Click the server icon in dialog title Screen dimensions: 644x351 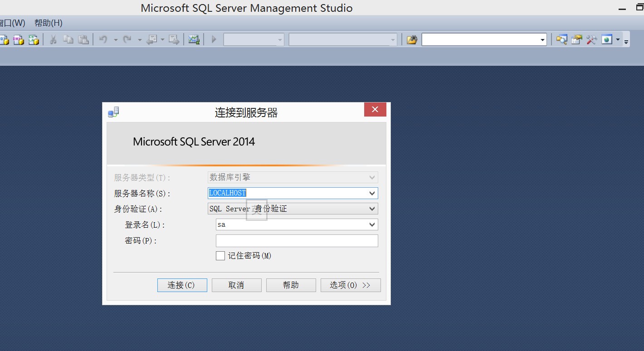pyautogui.click(x=113, y=112)
